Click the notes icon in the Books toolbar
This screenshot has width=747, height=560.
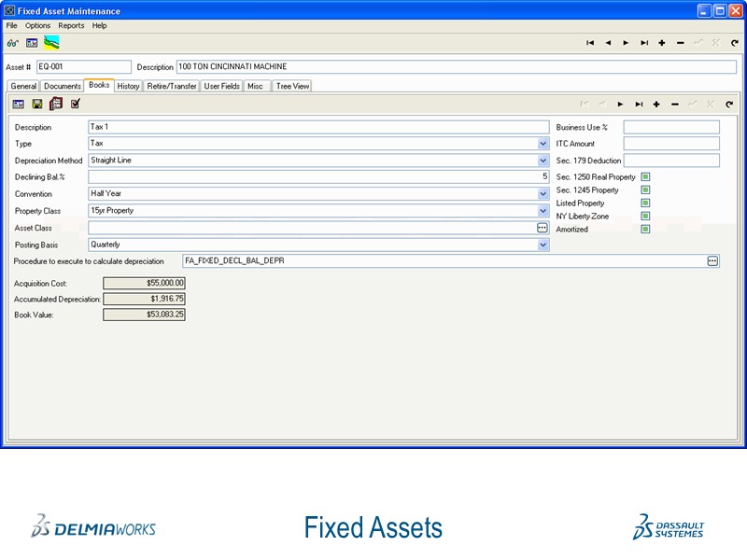[x=56, y=104]
